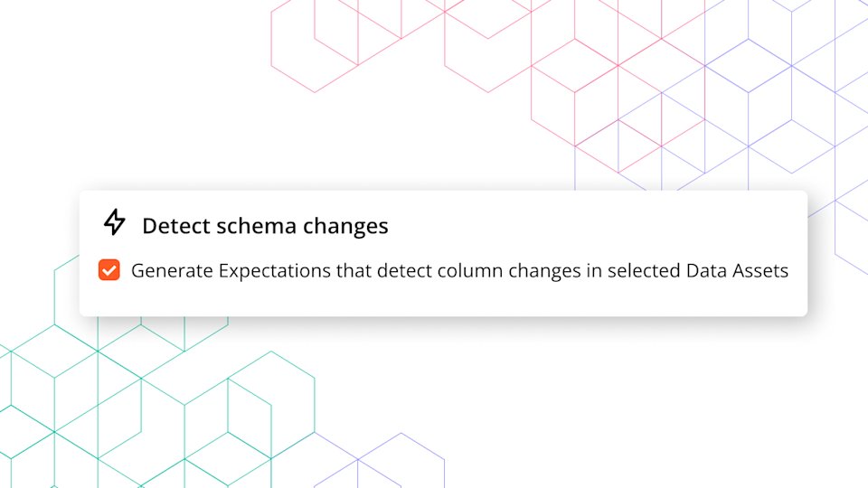Click the white checkmark inside orange box
Image resolution: width=868 pixels, height=488 pixels.
[x=109, y=270]
